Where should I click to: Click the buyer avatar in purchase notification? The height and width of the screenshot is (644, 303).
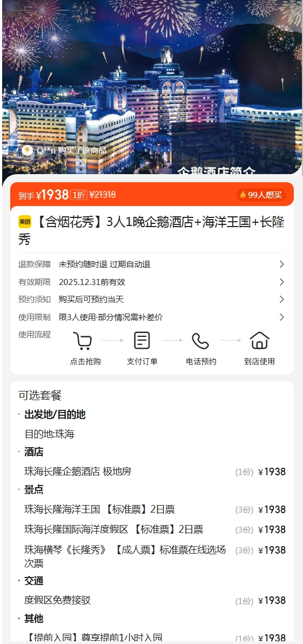28,150
